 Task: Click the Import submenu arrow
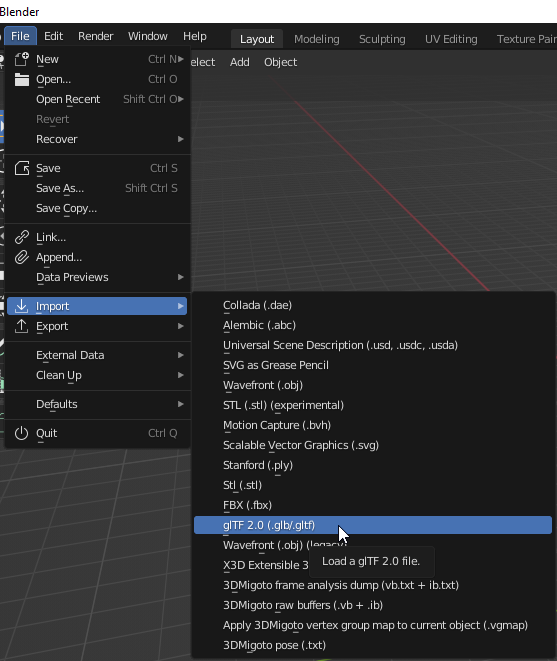(181, 306)
